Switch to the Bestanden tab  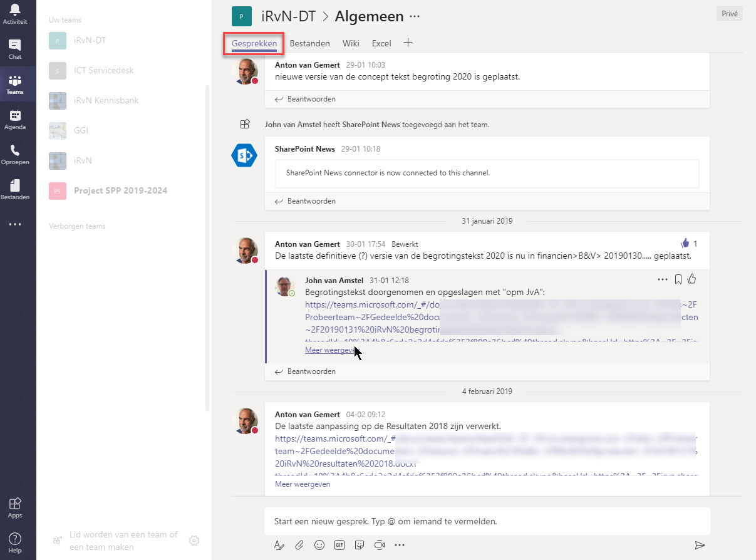(309, 43)
